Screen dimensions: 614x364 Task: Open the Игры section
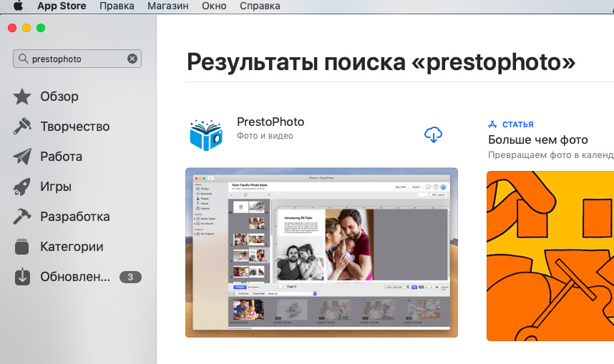(x=56, y=187)
